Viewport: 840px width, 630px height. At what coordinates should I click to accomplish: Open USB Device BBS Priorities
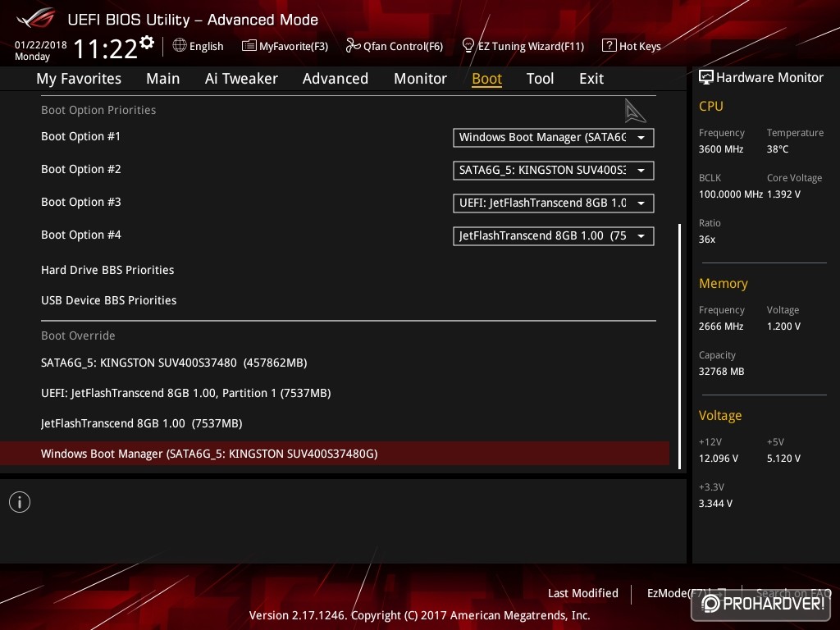(x=109, y=300)
